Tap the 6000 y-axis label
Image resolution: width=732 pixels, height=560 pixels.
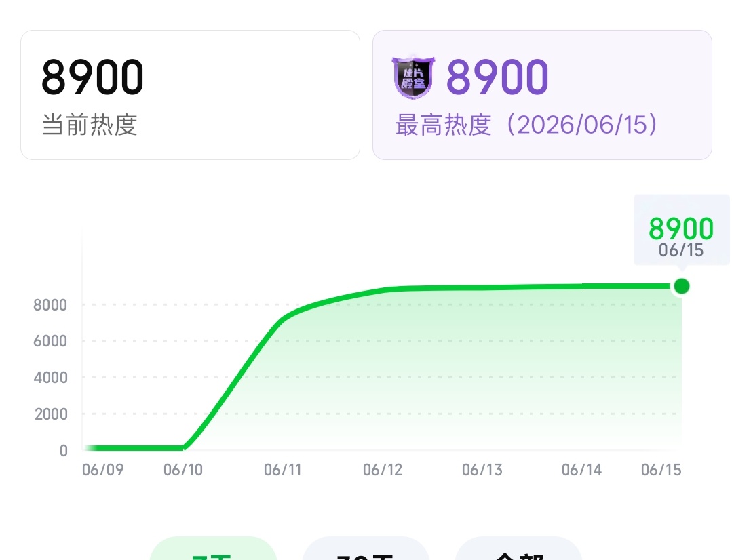pyautogui.click(x=50, y=341)
